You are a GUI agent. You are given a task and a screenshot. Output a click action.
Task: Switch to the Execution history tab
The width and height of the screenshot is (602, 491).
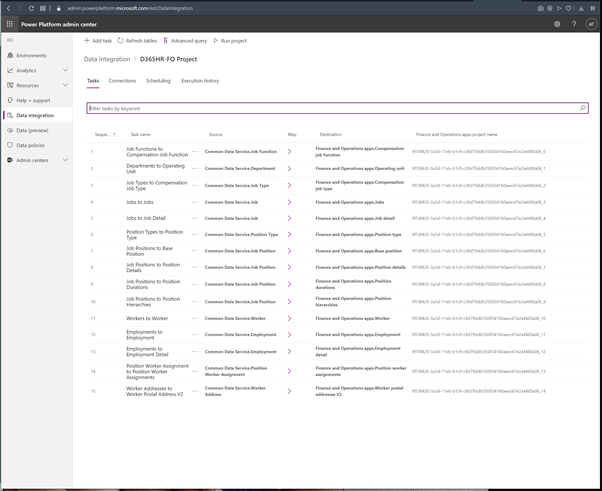[x=200, y=81]
